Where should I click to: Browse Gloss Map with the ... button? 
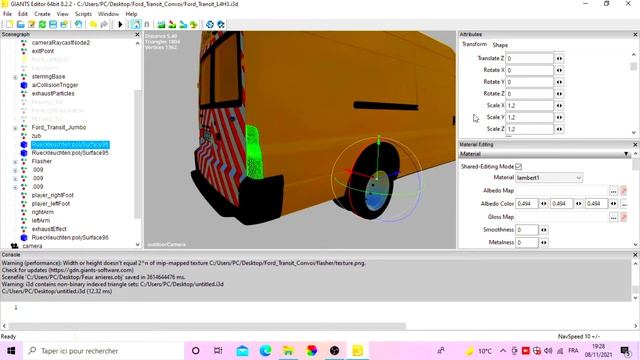[x=613, y=217]
